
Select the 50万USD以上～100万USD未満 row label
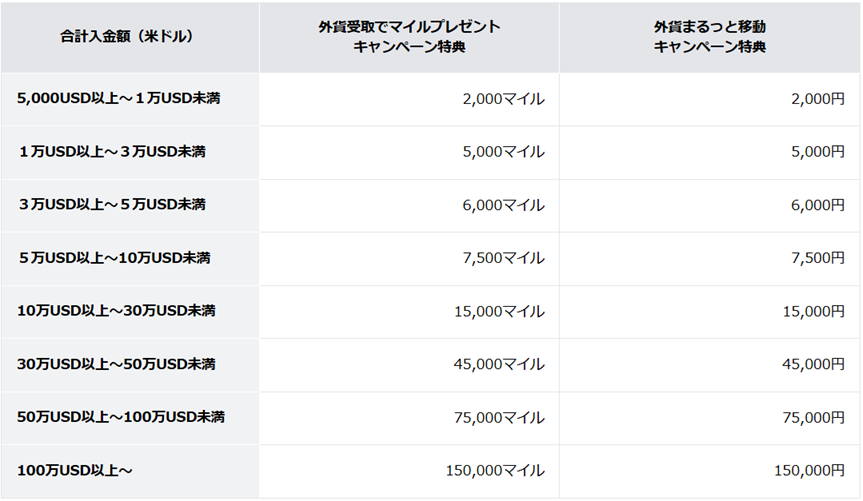(x=120, y=417)
